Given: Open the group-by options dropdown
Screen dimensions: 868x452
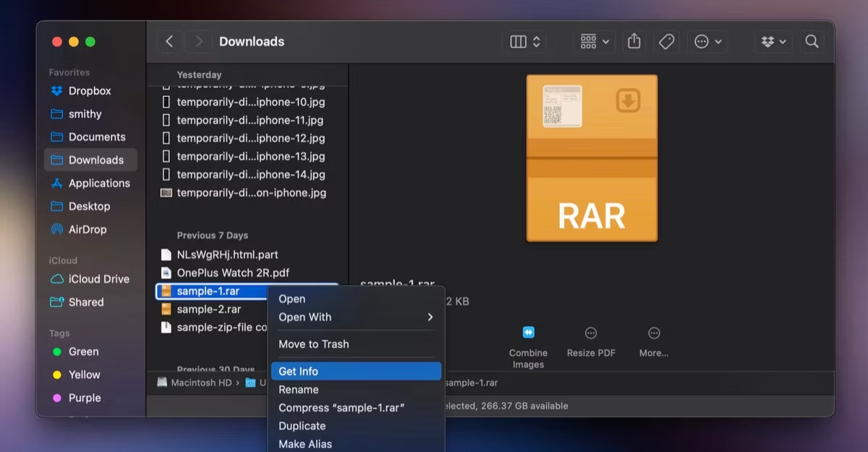Looking at the screenshot, I should [595, 42].
